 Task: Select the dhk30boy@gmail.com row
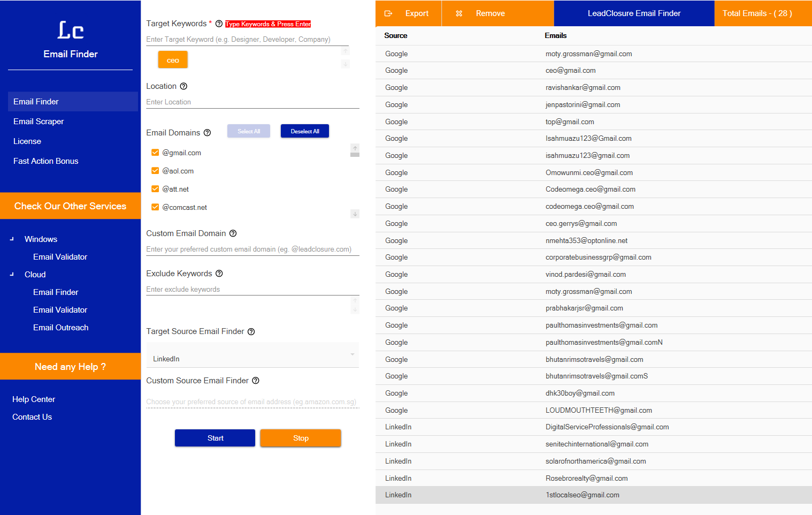coord(594,393)
